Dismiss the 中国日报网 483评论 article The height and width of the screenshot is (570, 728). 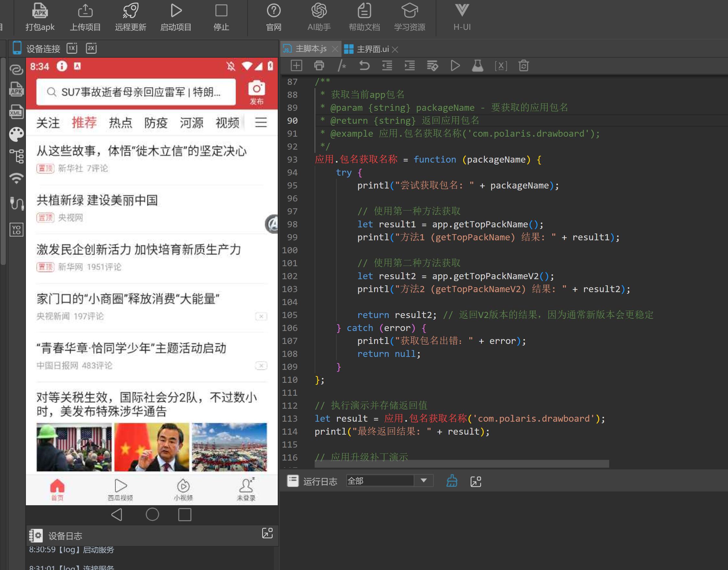(261, 366)
